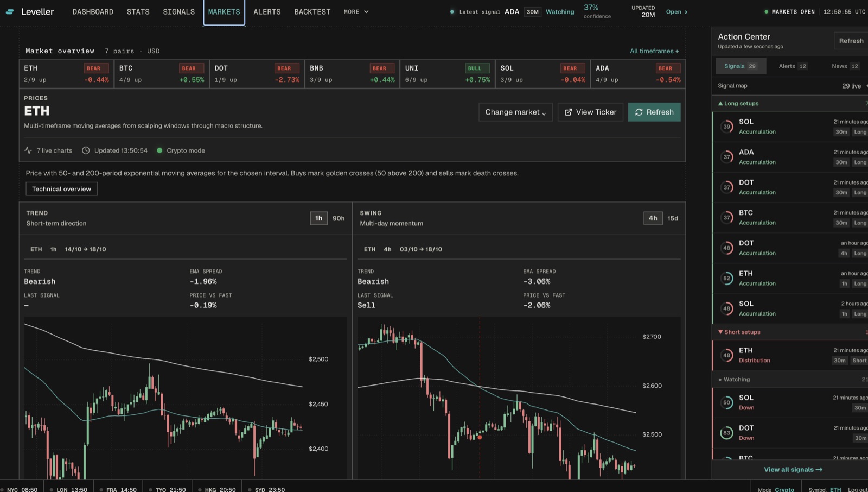
Task: Go to the Stats page
Action: tap(138, 12)
